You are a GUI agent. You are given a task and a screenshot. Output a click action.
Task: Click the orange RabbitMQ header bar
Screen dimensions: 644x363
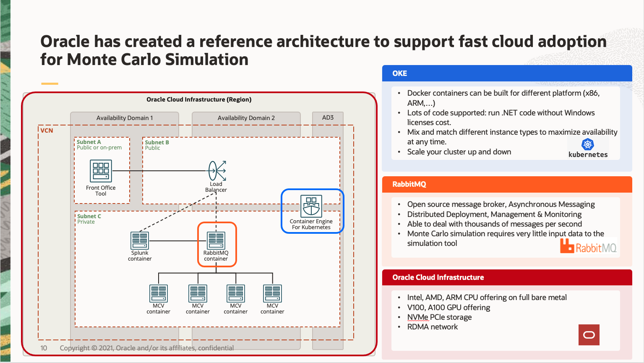(507, 184)
